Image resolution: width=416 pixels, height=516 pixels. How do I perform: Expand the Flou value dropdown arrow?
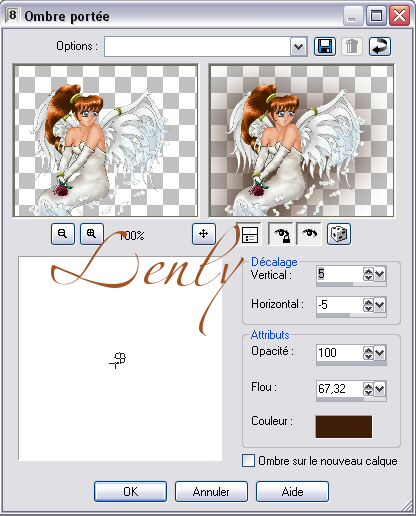(x=380, y=389)
